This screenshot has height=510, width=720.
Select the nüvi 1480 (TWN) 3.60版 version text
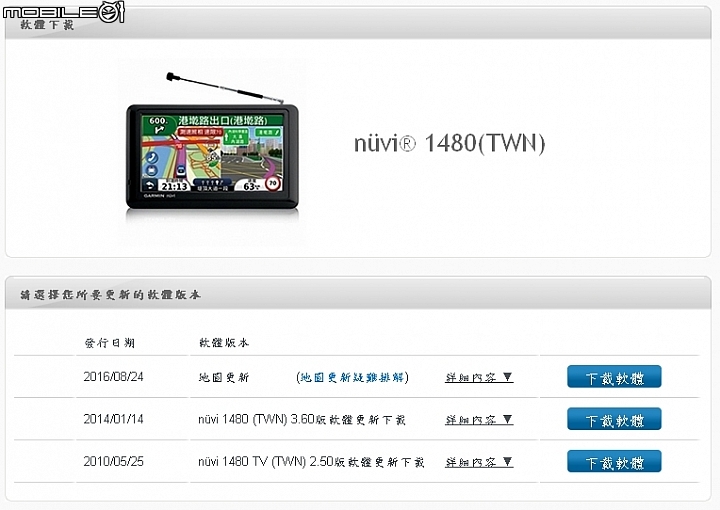302,420
